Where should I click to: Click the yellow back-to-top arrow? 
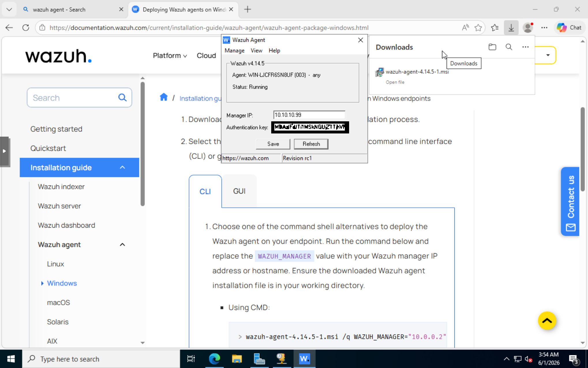point(547,321)
